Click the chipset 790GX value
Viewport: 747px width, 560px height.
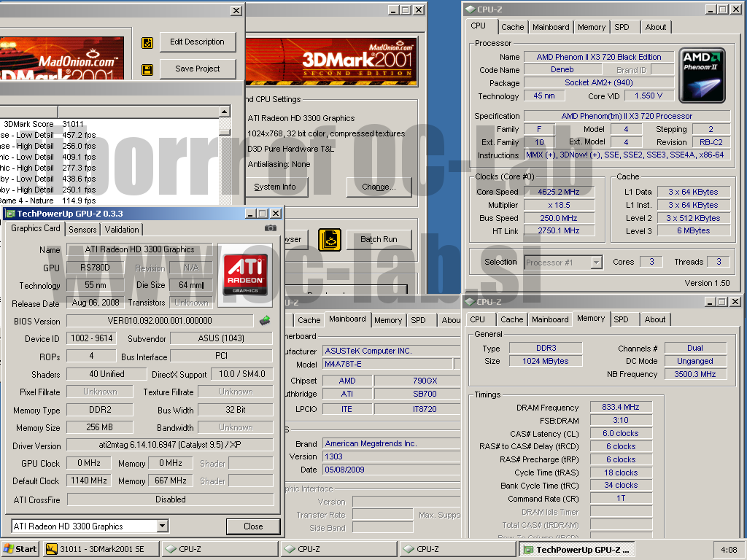tap(417, 381)
